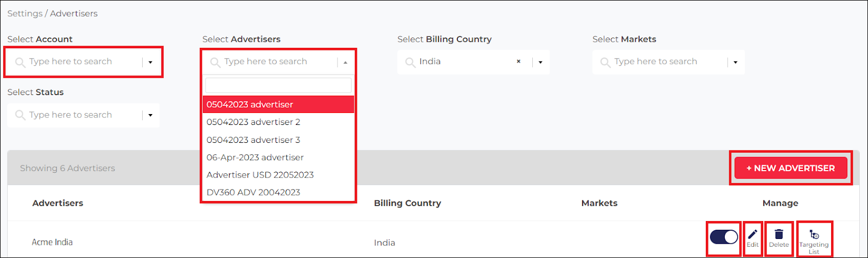Toggle Acme India advertiser active switch
Screen dimensions: 868x258
point(724,237)
